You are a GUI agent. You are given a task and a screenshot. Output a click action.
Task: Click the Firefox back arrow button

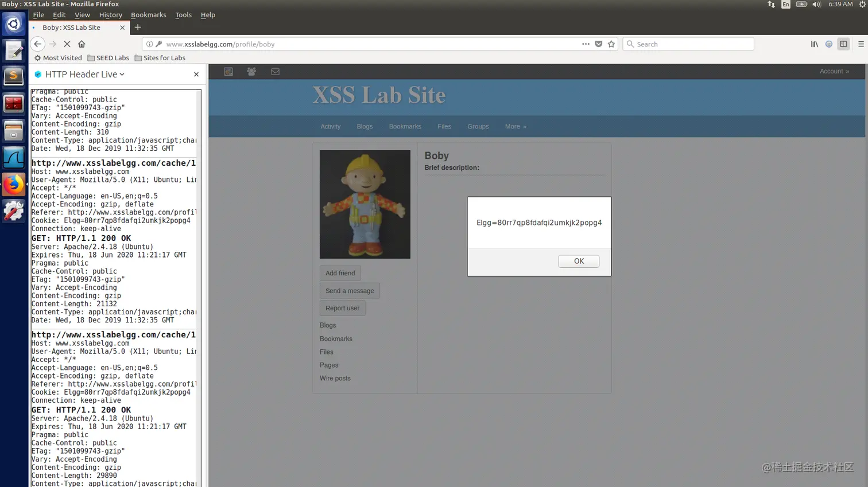[38, 44]
